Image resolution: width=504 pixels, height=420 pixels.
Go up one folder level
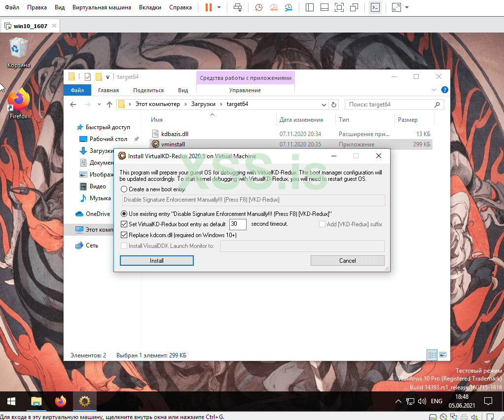[x=109, y=105]
